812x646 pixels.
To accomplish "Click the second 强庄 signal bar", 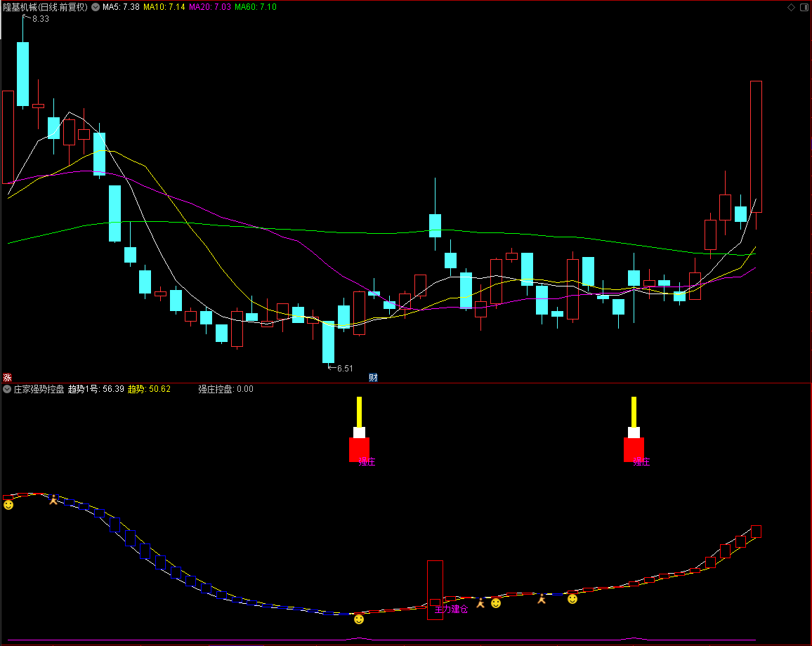I will coord(634,429).
